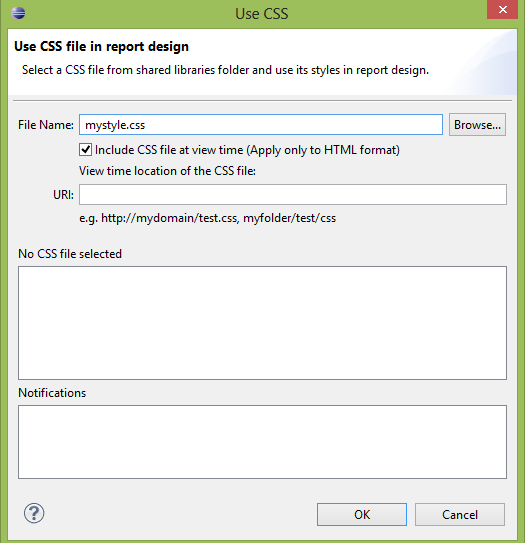Toggle the Include CSS file at view time checkbox

(x=86, y=150)
